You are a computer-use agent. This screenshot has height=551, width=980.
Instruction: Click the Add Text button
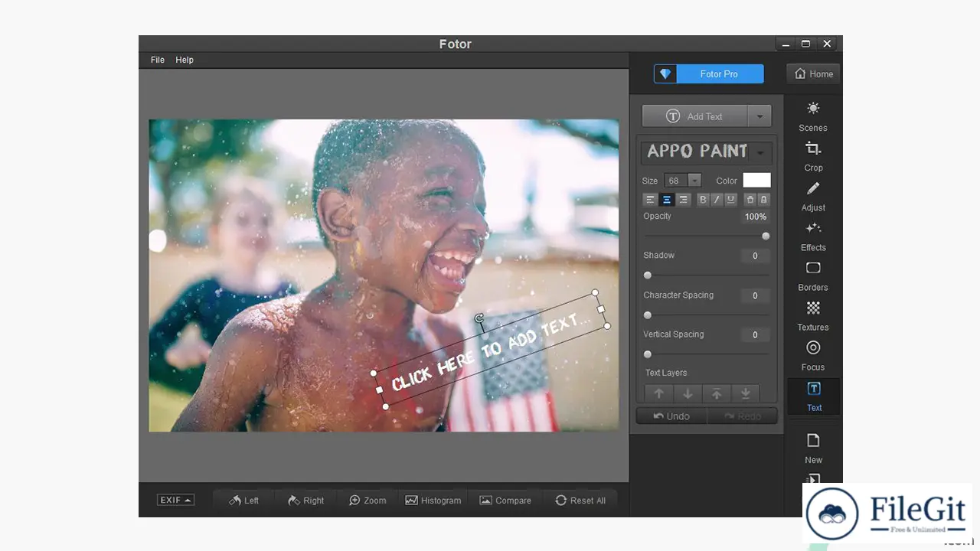tap(694, 116)
